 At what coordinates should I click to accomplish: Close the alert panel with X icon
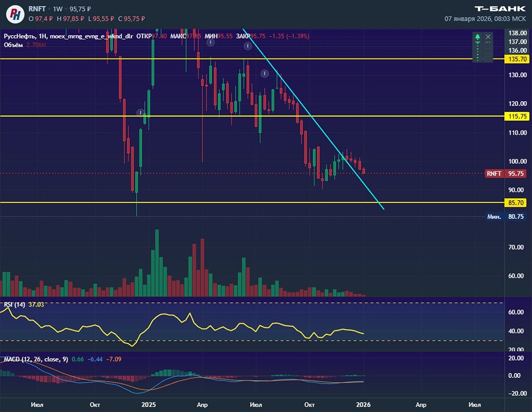(x=488, y=37)
